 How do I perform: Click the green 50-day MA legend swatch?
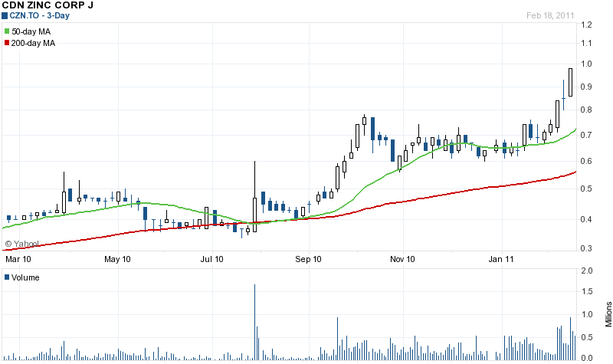pos(8,31)
